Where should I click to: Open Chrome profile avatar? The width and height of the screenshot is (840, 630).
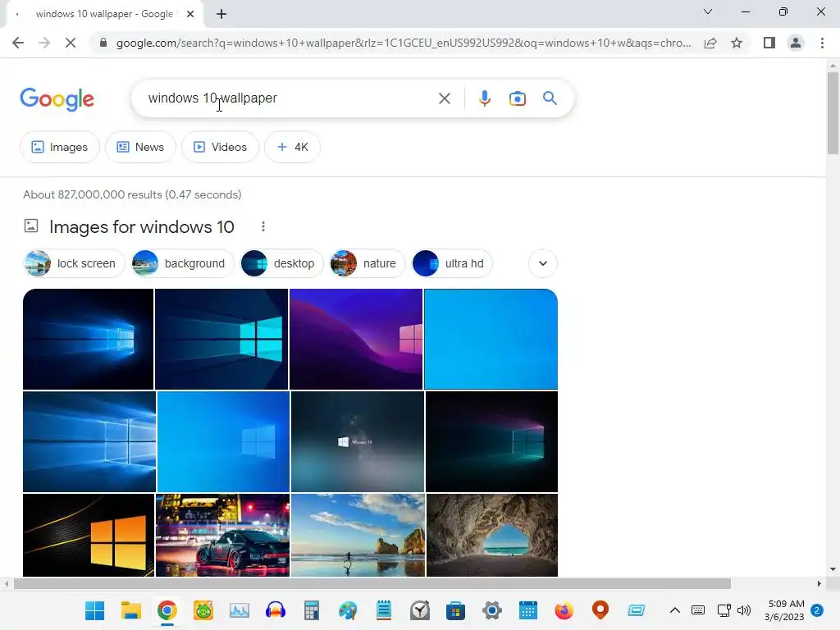click(796, 43)
